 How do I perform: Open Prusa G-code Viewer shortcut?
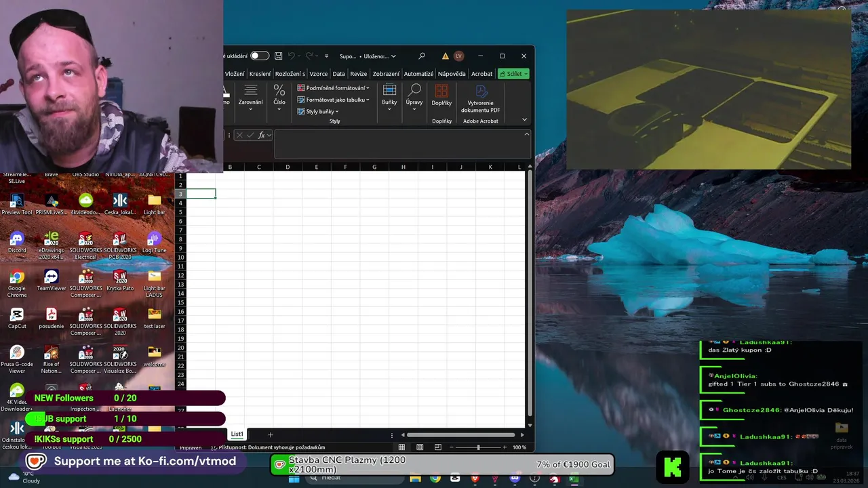point(17,359)
